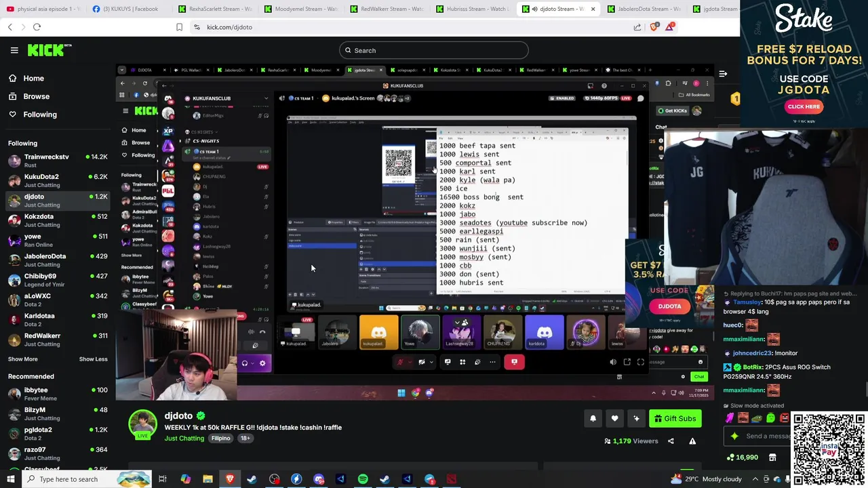
Task: Click the sparkle subscribe button beside Gift Subs
Action: click(636, 419)
